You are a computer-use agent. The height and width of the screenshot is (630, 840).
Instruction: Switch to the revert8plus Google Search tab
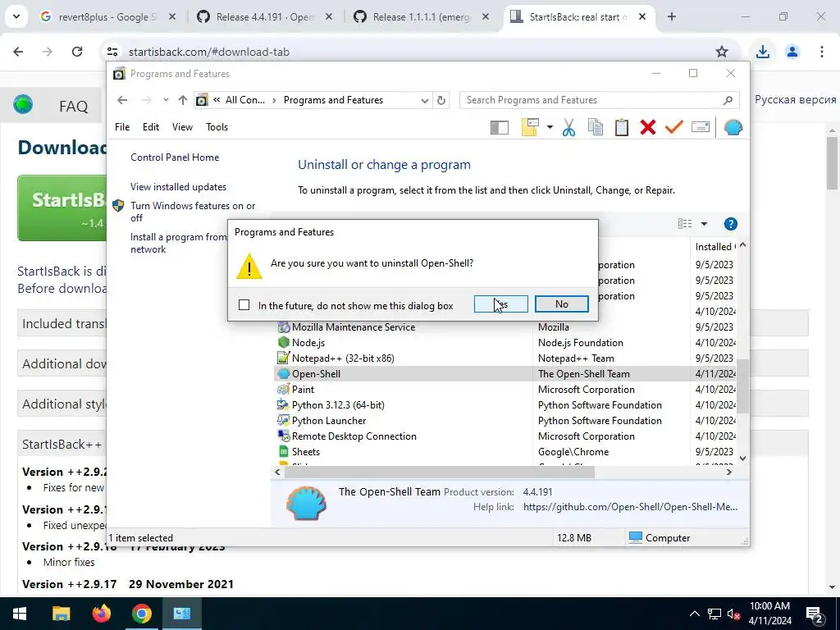click(x=107, y=17)
